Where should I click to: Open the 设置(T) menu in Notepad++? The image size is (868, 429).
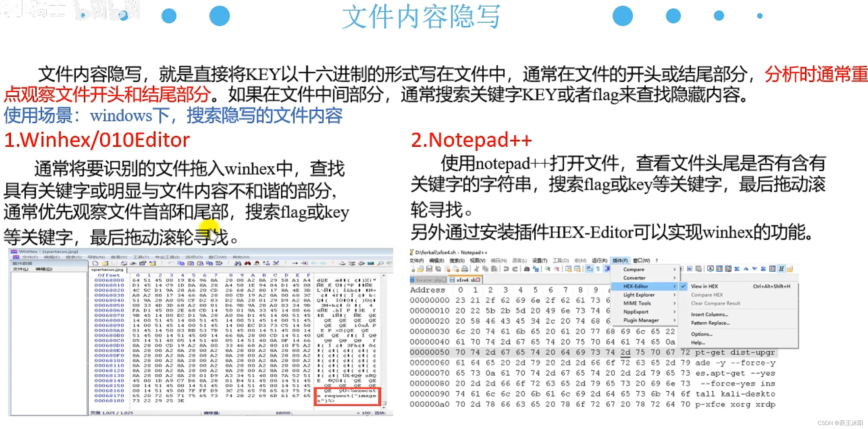540,261
